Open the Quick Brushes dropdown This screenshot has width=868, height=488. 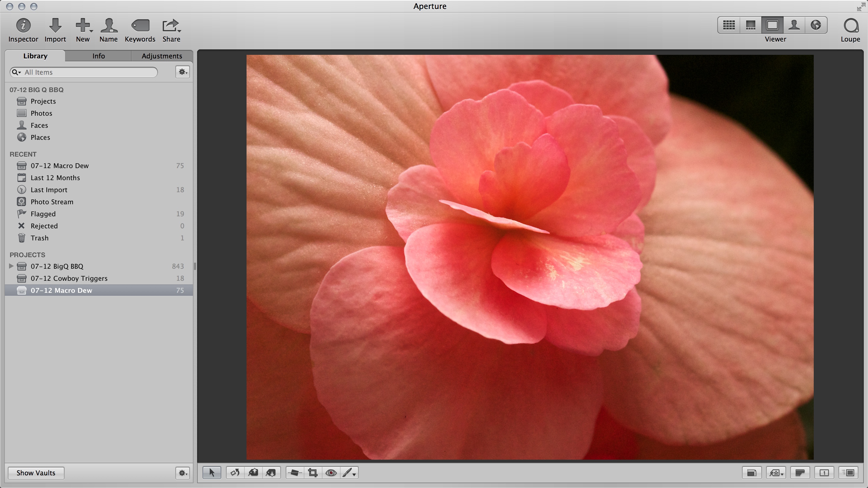pyautogui.click(x=349, y=473)
